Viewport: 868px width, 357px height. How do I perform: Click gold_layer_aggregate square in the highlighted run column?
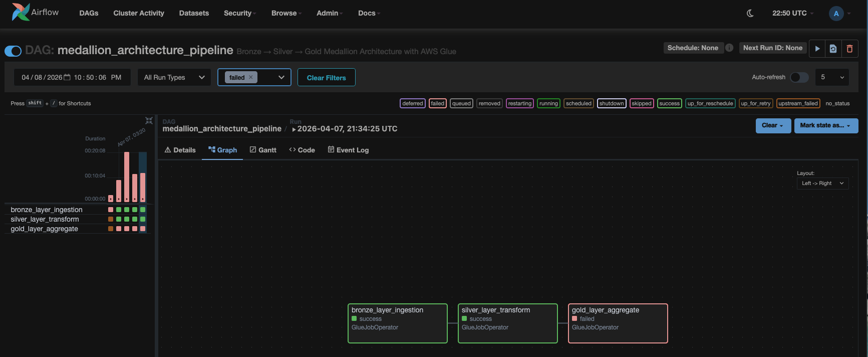coord(143,229)
